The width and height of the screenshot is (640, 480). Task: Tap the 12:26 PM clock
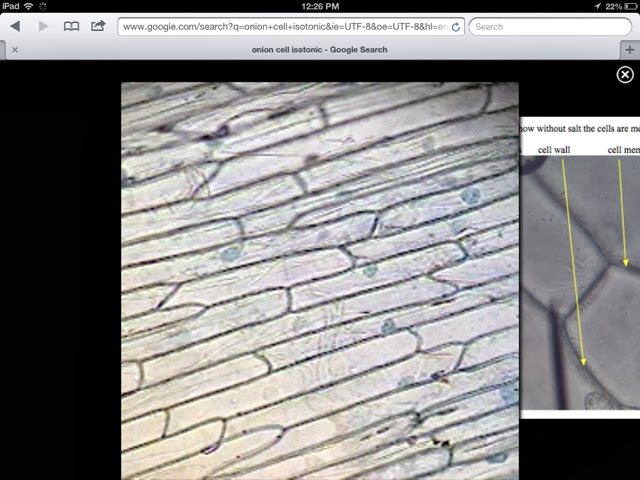pos(320,6)
